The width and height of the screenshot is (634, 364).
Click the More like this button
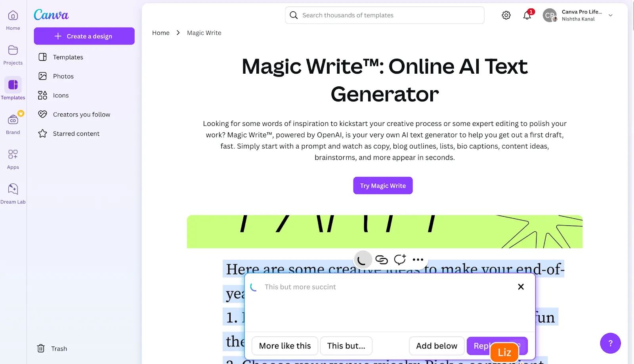tap(285, 346)
